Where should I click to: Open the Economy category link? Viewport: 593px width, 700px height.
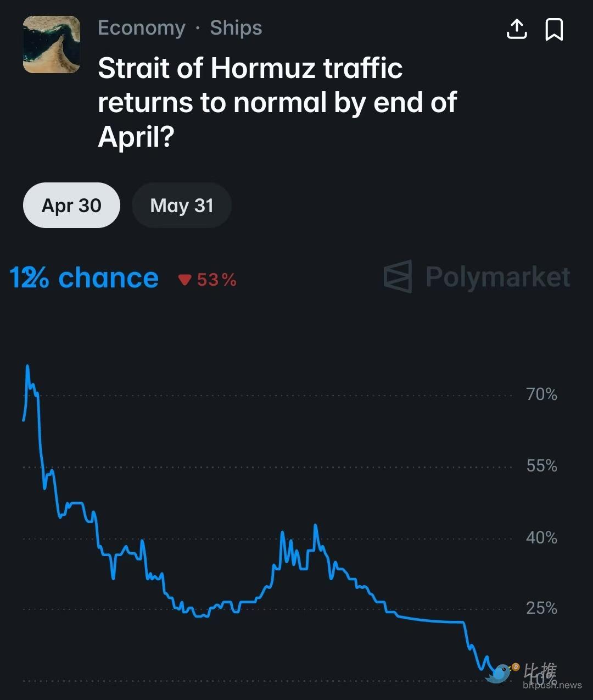pyautogui.click(x=142, y=28)
